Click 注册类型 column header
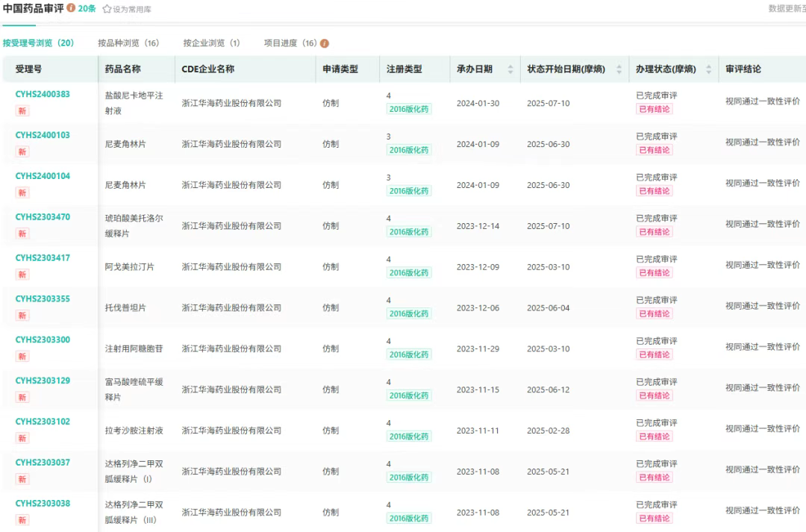This screenshot has height=532, width=806. (404, 69)
